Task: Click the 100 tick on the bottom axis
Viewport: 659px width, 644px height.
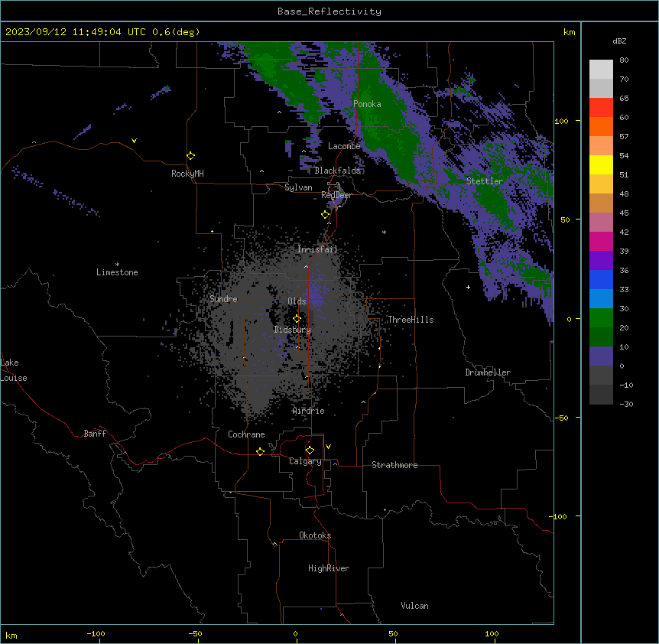Action: (x=492, y=633)
